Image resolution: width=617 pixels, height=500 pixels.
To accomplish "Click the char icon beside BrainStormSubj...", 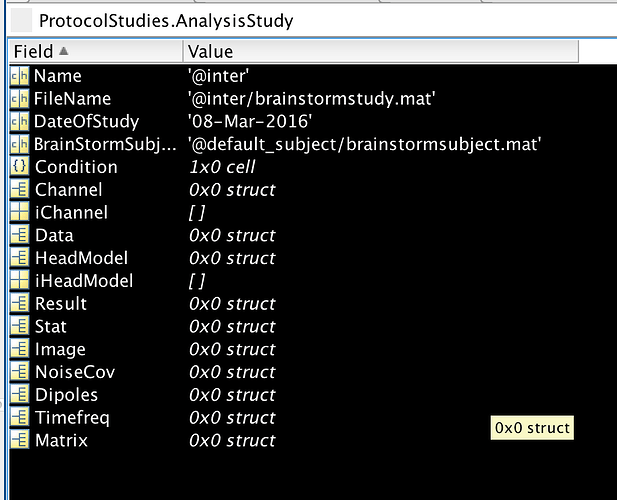I will click(19, 145).
